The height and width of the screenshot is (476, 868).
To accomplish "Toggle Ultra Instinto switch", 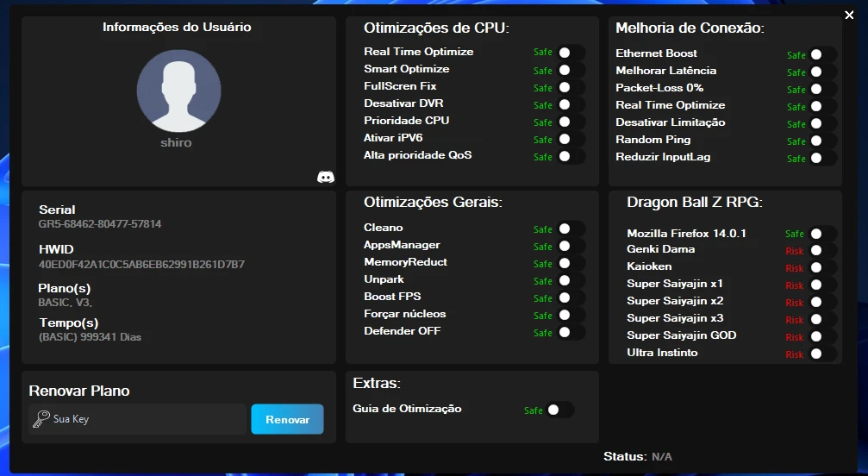I will point(822,354).
